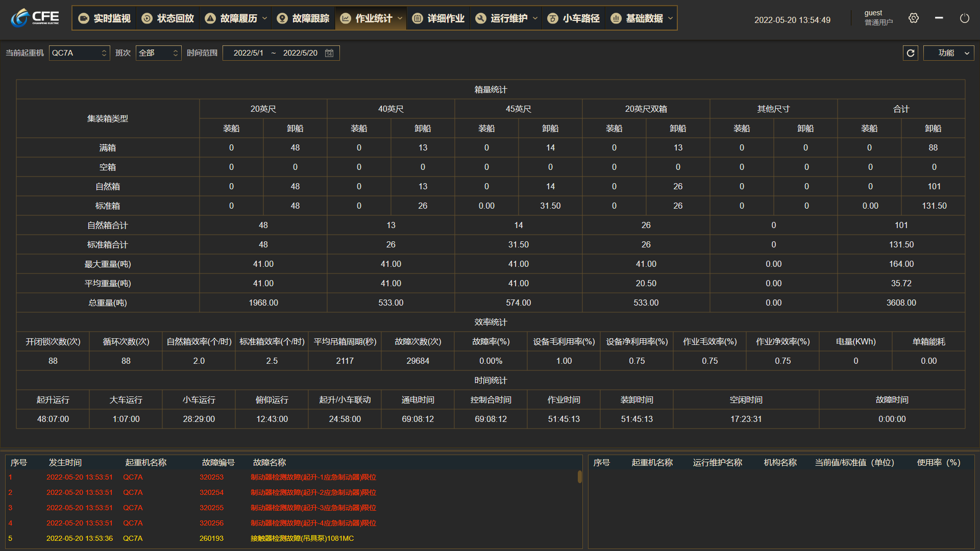
Task: Click the 故障编号 column header
Action: [x=218, y=462]
